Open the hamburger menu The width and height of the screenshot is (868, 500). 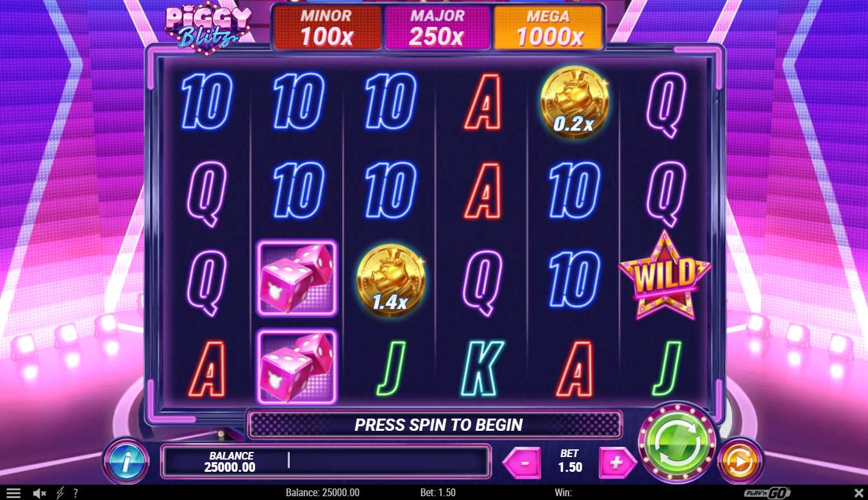click(x=13, y=493)
